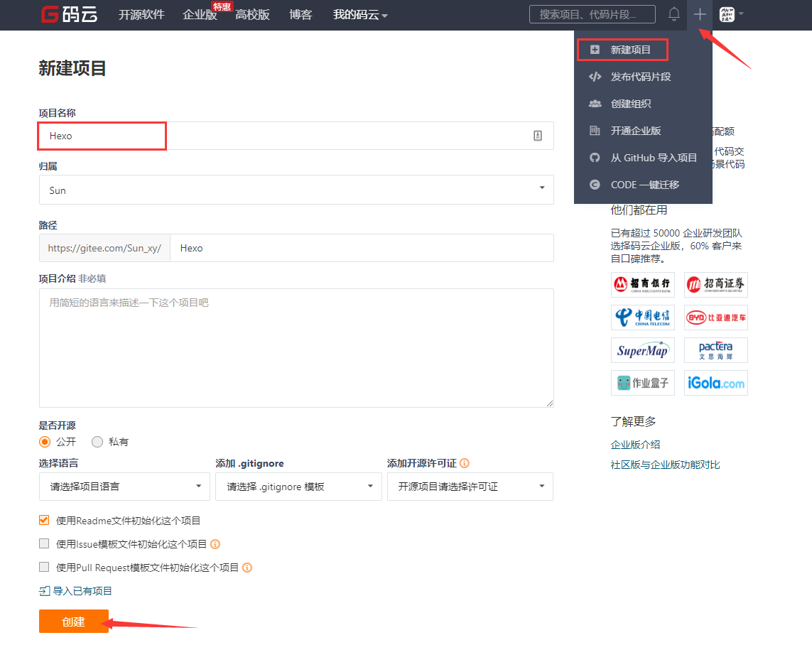Click the 导入已有项目 link
The image size is (812, 645).
coord(82,591)
